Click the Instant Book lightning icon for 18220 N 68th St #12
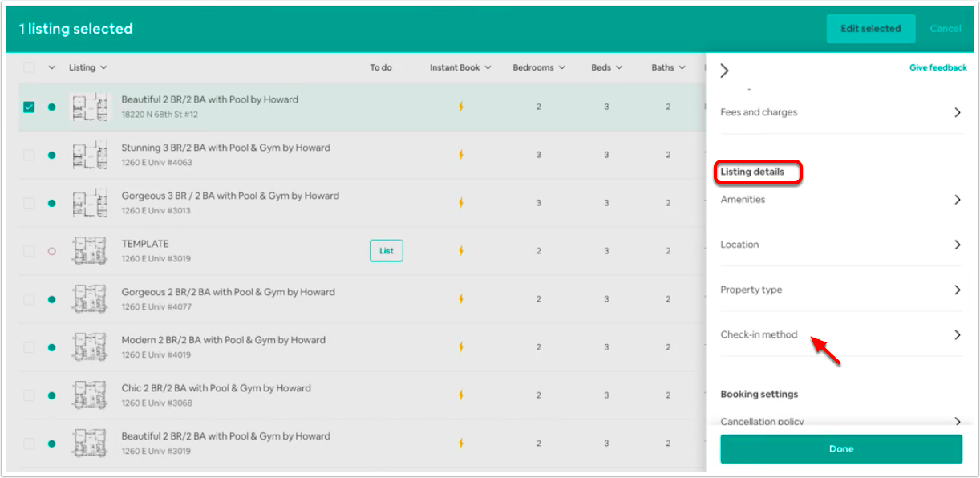 [x=460, y=107]
